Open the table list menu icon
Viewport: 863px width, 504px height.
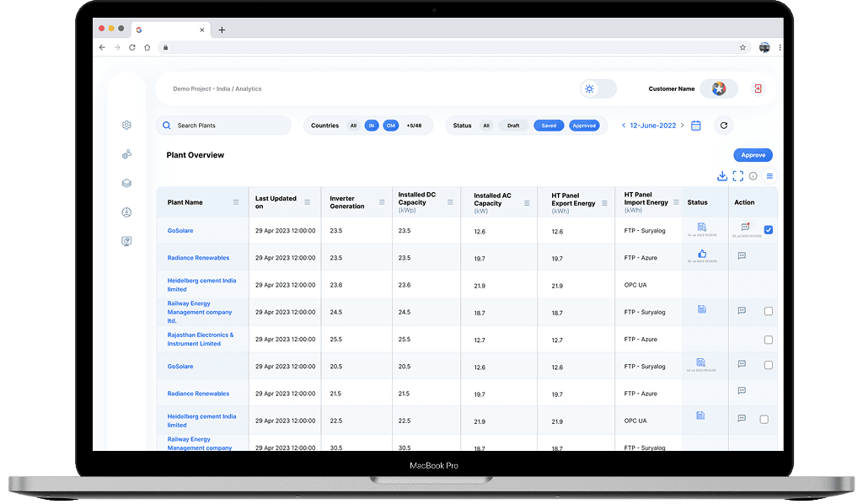[x=769, y=176]
